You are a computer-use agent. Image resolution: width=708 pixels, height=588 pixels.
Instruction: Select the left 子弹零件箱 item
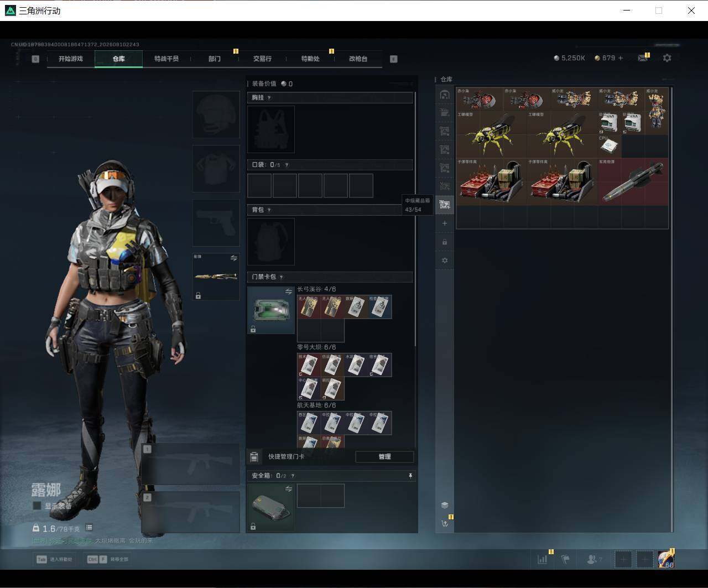tap(491, 182)
